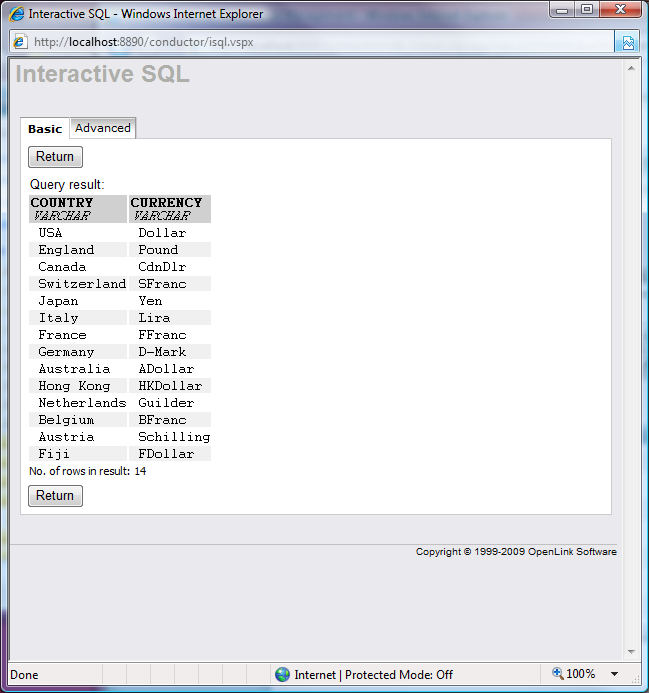This screenshot has height=693, width=649.
Task: Click the scrollbar up arrow
Action: coord(630,67)
